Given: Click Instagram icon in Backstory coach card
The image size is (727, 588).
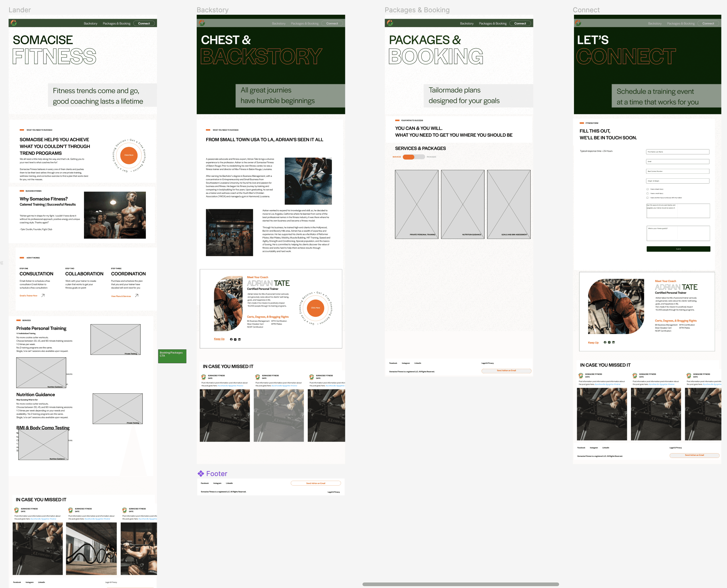Looking at the screenshot, I should point(235,339).
